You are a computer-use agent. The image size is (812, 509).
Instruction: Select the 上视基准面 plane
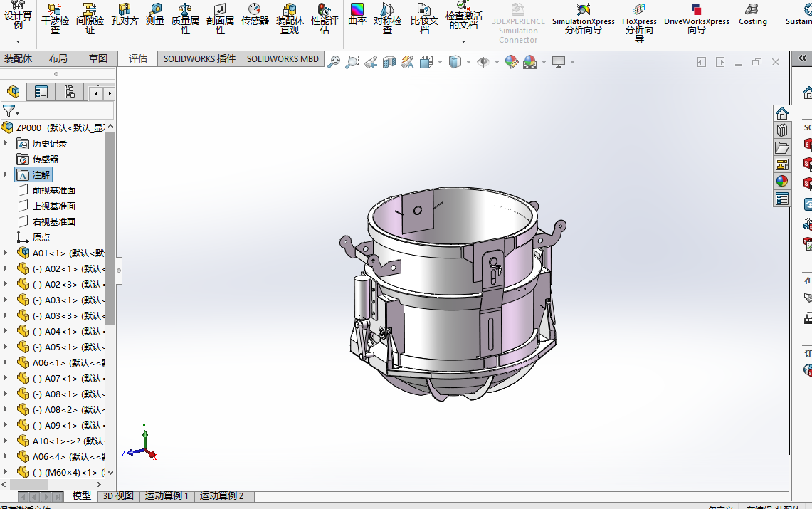click(x=54, y=206)
